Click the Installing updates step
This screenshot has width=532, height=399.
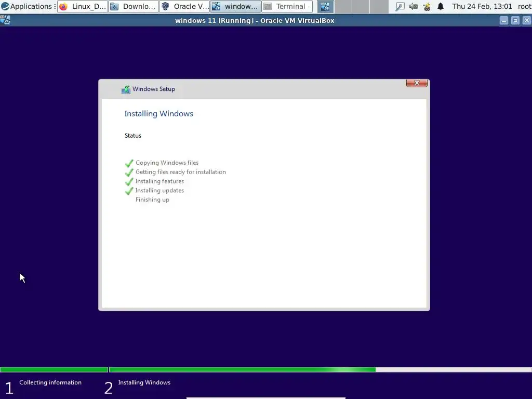click(x=159, y=190)
